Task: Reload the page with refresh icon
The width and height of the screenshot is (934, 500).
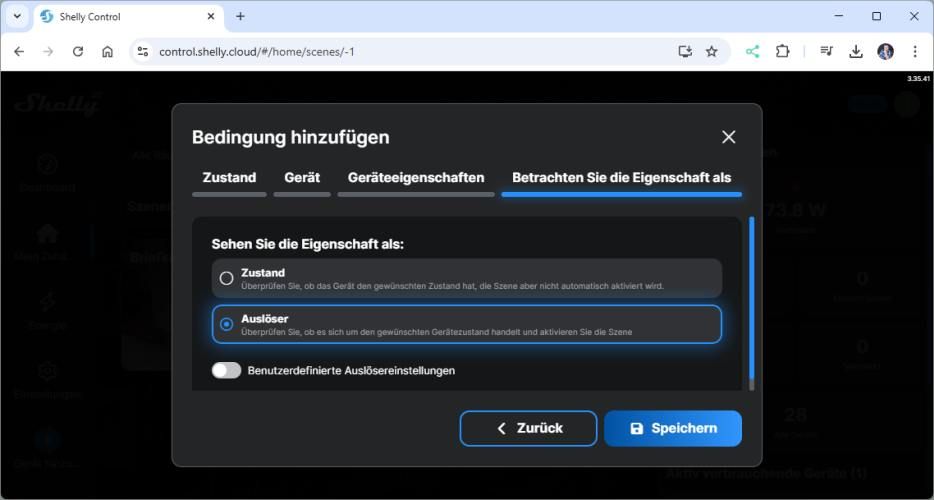Action: tap(78, 51)
